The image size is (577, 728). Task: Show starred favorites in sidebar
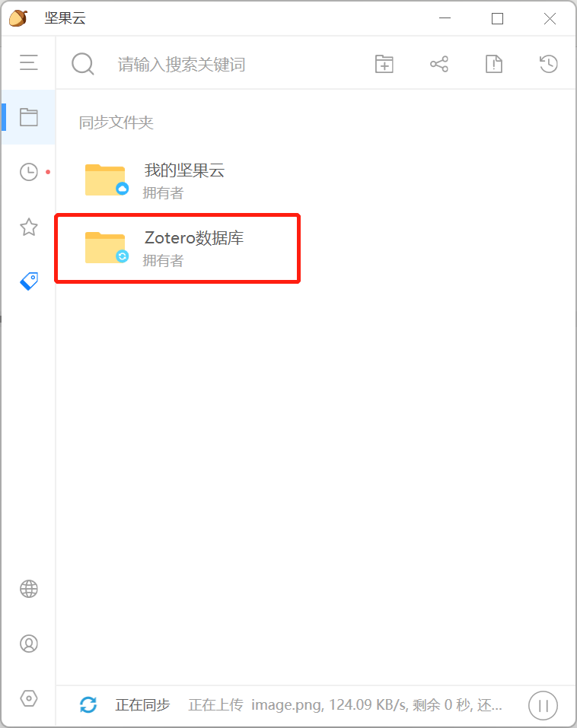tap(29, 227)
